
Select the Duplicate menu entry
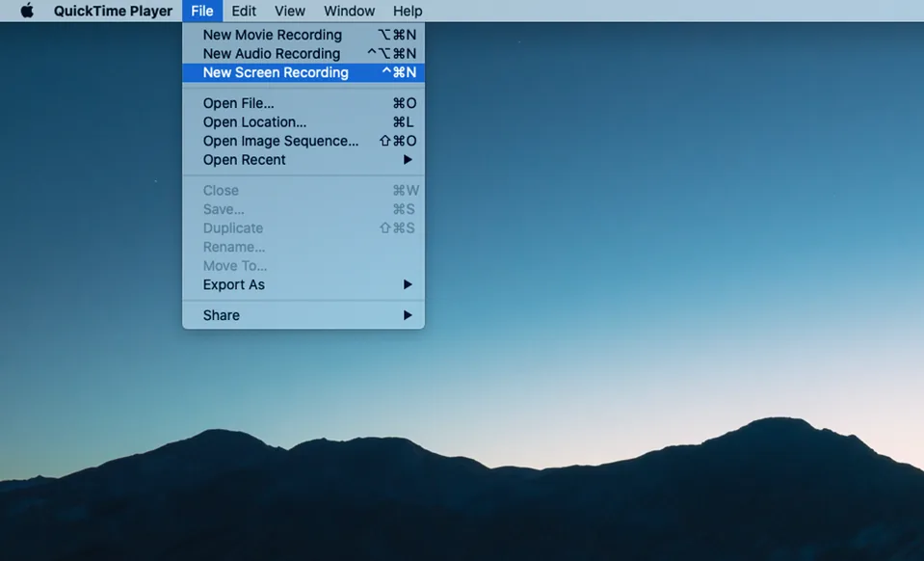[x=232, y=227]
